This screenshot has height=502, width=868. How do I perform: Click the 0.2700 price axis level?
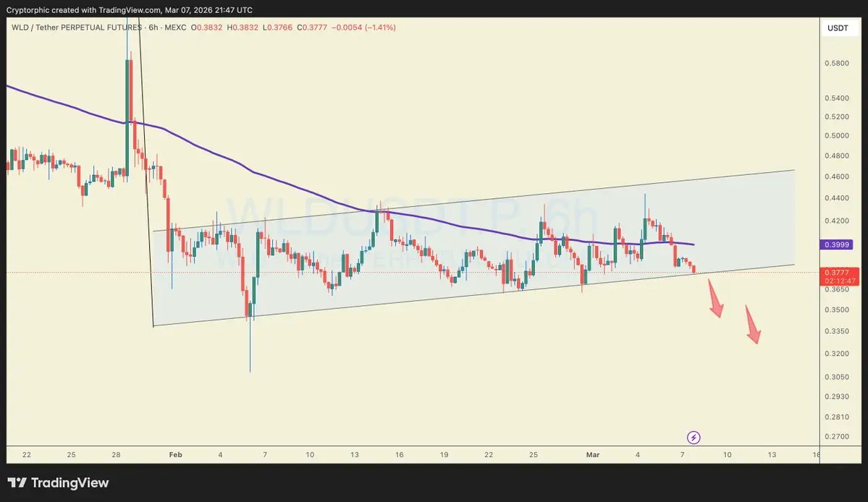(x=836, y=436)
